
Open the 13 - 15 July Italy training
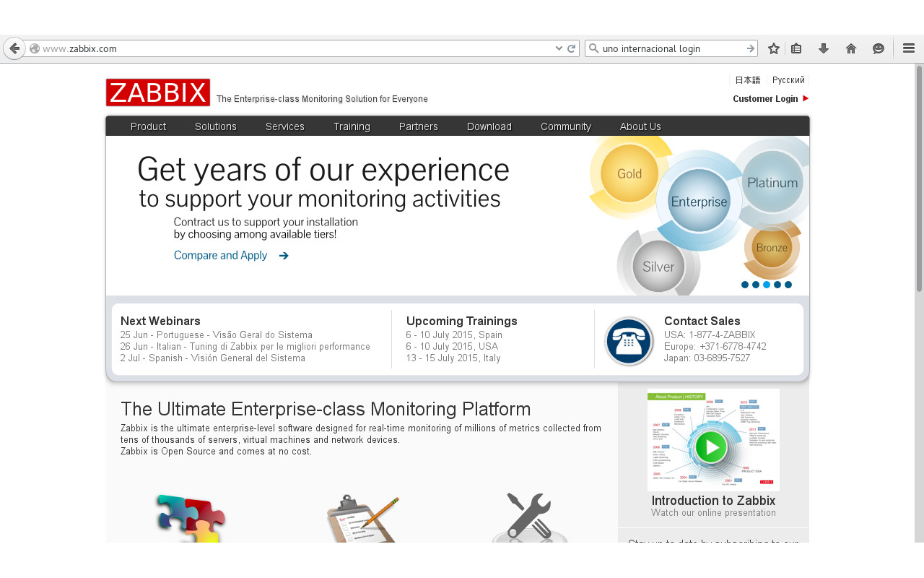pyautogui.click(x=453, y=358)
